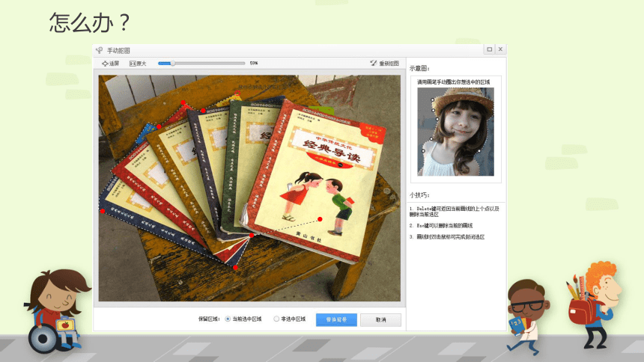Click the 手动抠图 title bar icon

(100, 50)
